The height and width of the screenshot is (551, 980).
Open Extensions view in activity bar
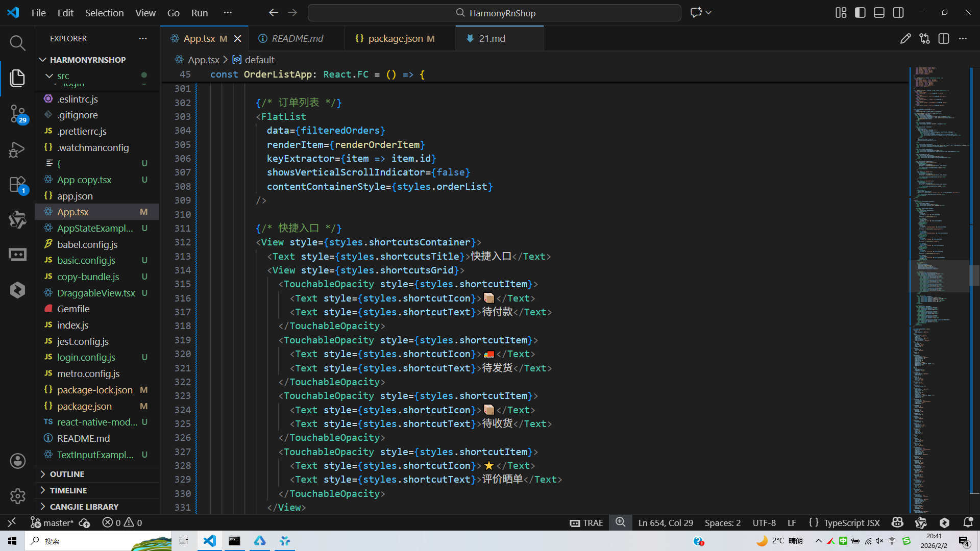click(17, 185)
